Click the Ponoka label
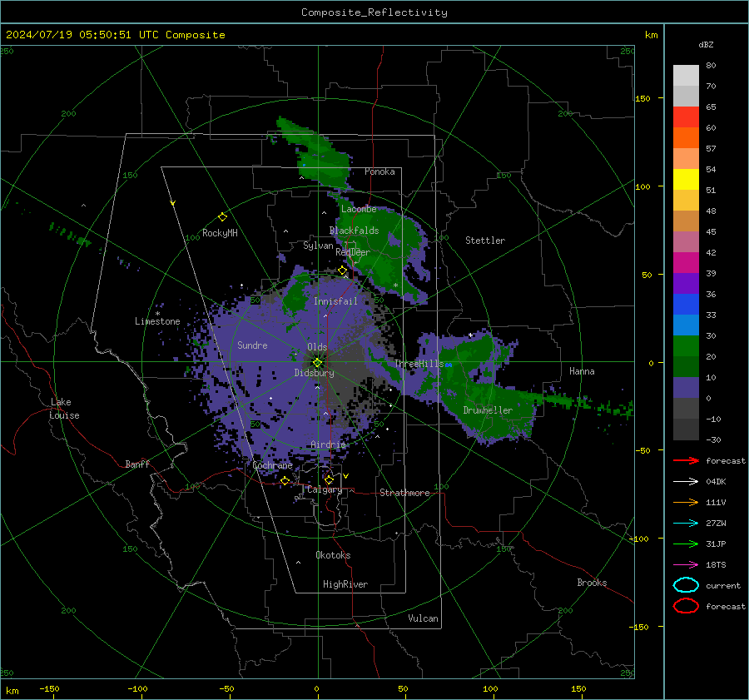The width and height of the screenshot is (749, 700). 379,171
